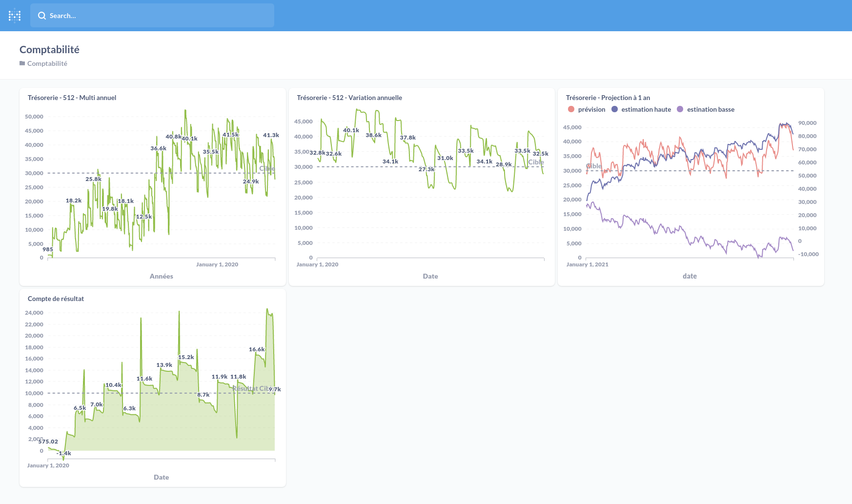Image resolution: width=852 pixels, height=504 pixels.
Task: Click the Résultat Cible goal line label
Action: pos(251,388)
